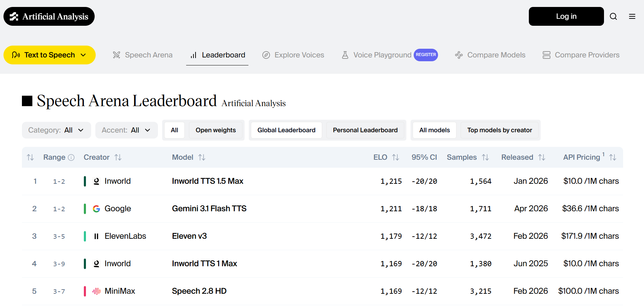
Task: Sort by Samples column arrows
Action: 485,157
